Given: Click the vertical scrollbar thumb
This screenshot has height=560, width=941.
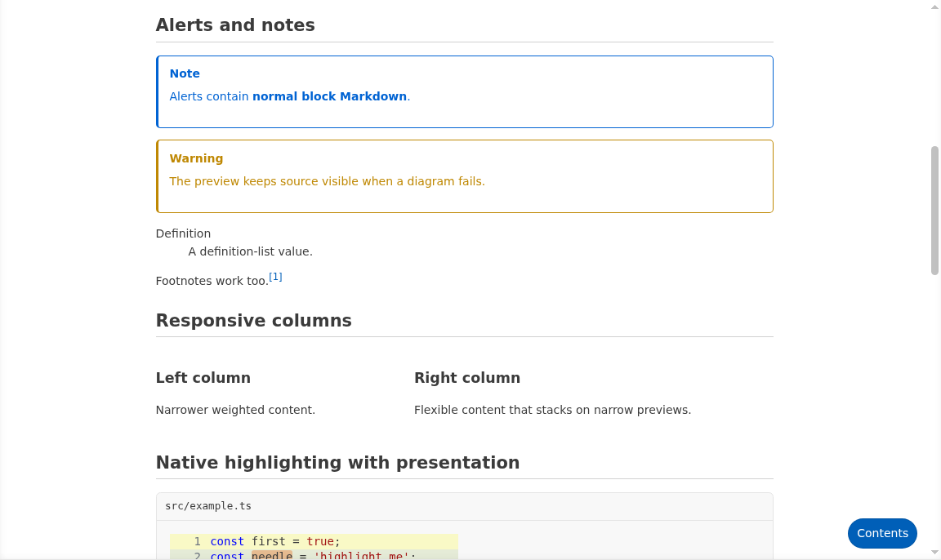Looking at the screenshot, I should [934, 211].
